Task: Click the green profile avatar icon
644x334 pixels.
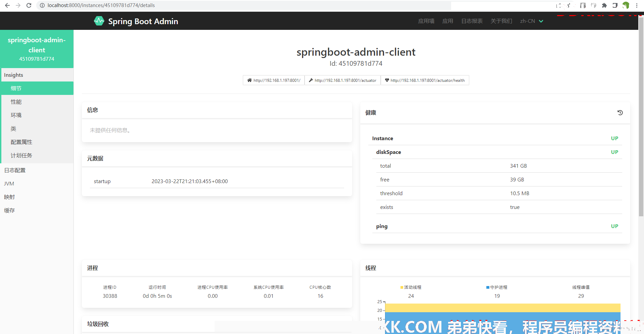Action: (x=626, y=5)
